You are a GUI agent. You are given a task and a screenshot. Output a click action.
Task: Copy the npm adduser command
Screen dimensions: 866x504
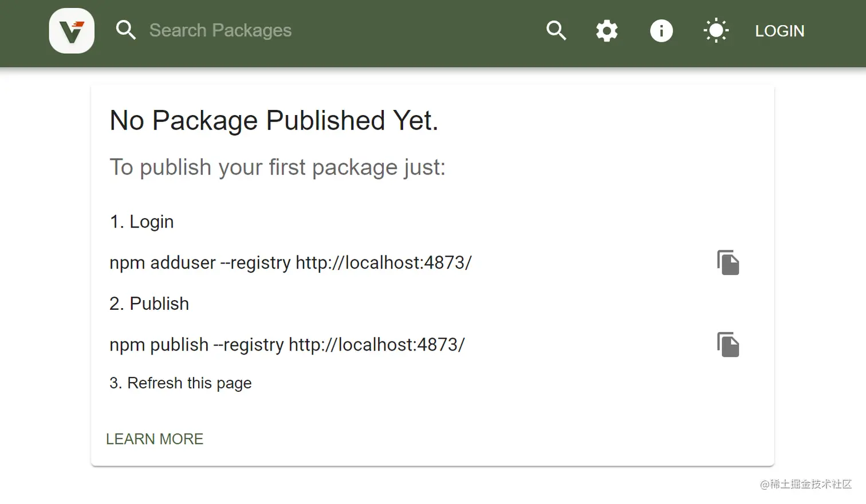[728, 263]
